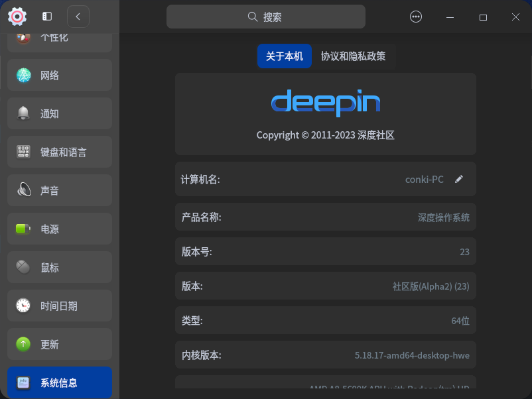The image size is (532, 399).
Task: Click the conki-PC computer name
Action: pyautogui.click(x=425, y=180)
